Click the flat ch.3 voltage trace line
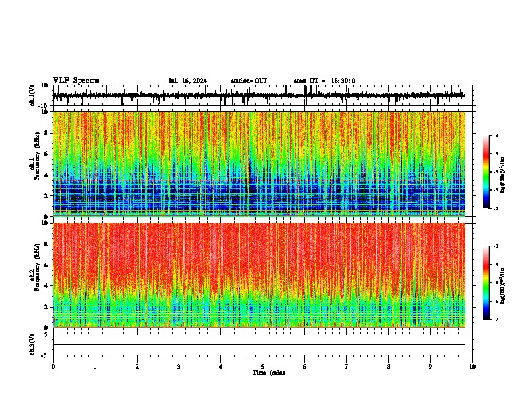 (259, 345)
